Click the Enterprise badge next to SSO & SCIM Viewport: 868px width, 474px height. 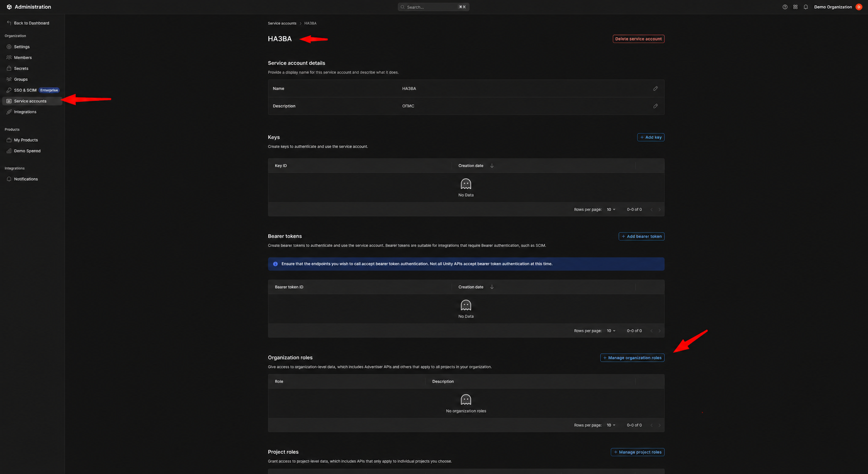point(49,90)
